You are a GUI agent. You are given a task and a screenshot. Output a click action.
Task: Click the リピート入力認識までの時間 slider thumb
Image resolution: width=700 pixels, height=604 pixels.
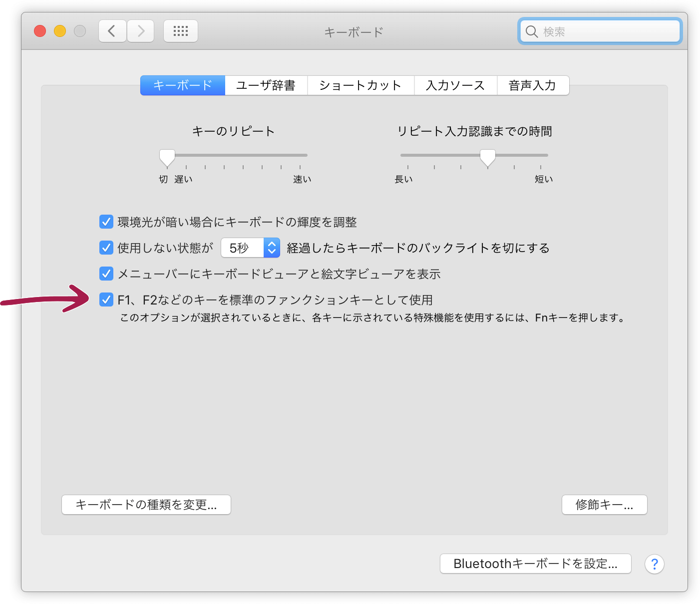(488, 158)
